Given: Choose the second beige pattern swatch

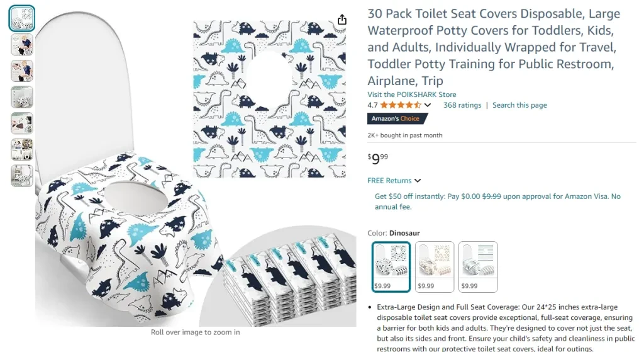Looking at the screenshot, I should point(435,267).
